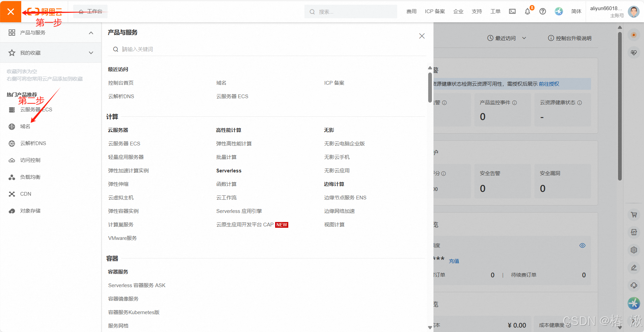Open recent 云解析DNS link
Viewport: 644px width, 332px height.
121,96
